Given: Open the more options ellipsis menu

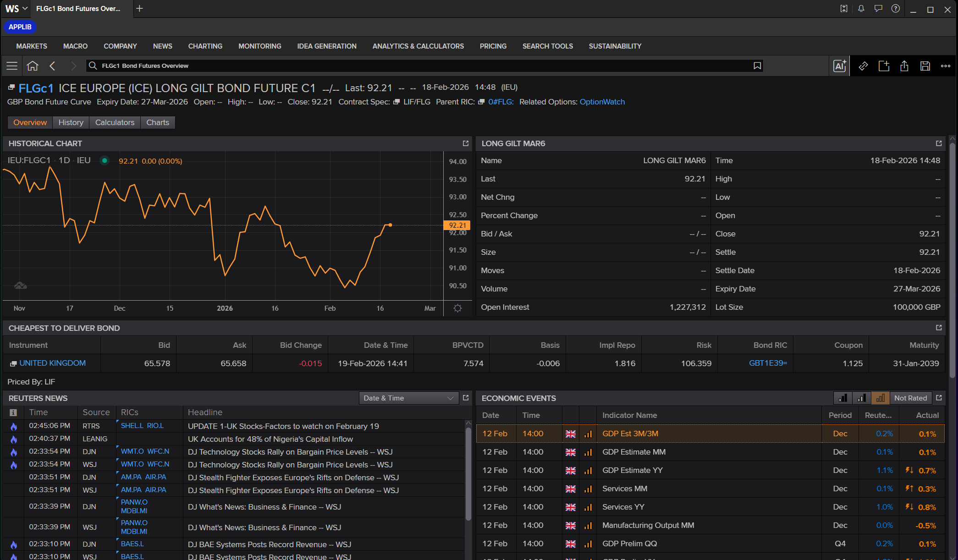Looking at the screenshot, I should click(946, 66).
